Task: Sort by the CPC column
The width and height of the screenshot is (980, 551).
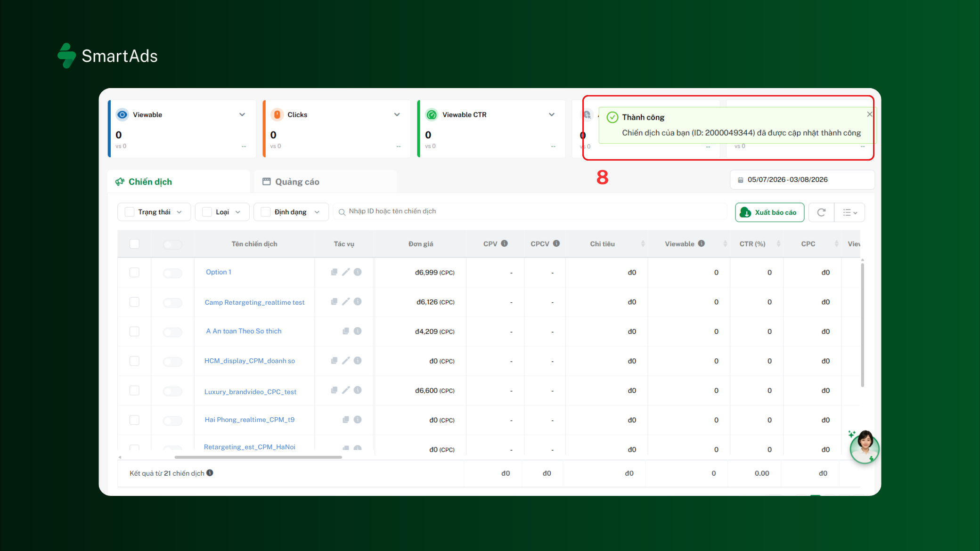Action: tap(836, 244)
